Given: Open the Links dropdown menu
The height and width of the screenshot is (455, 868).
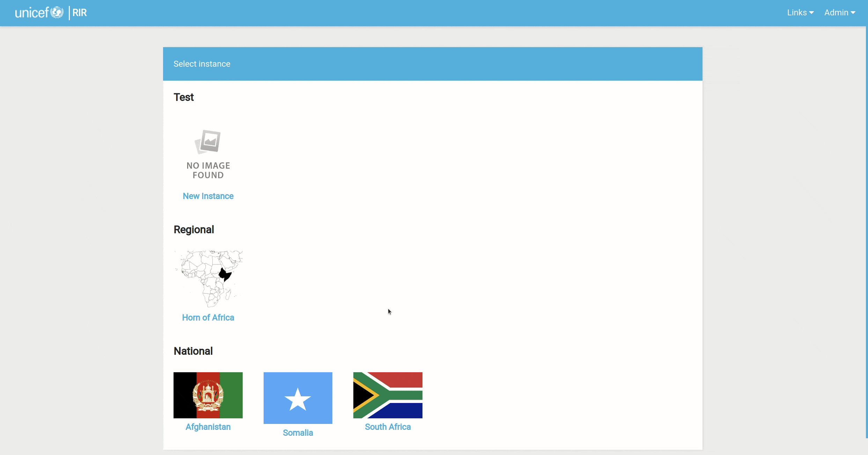Looking at the screenshot, I should [800, 13].
